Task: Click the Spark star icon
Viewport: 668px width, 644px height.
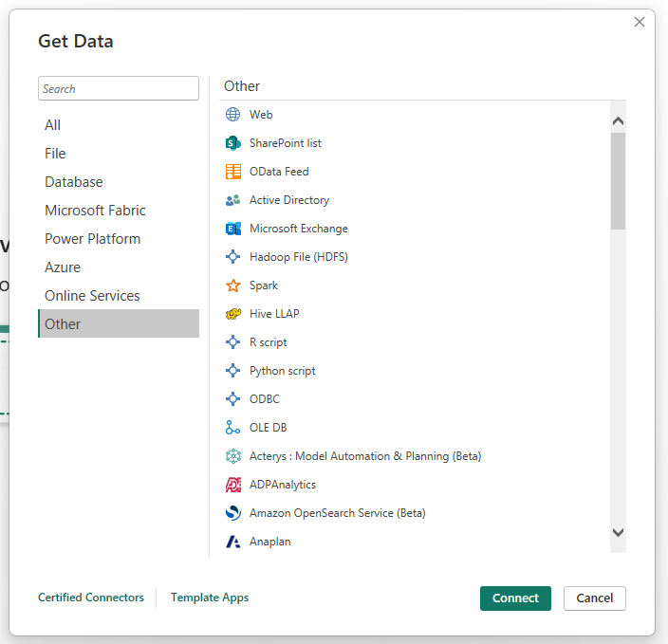Action: [x=233, y=285]
